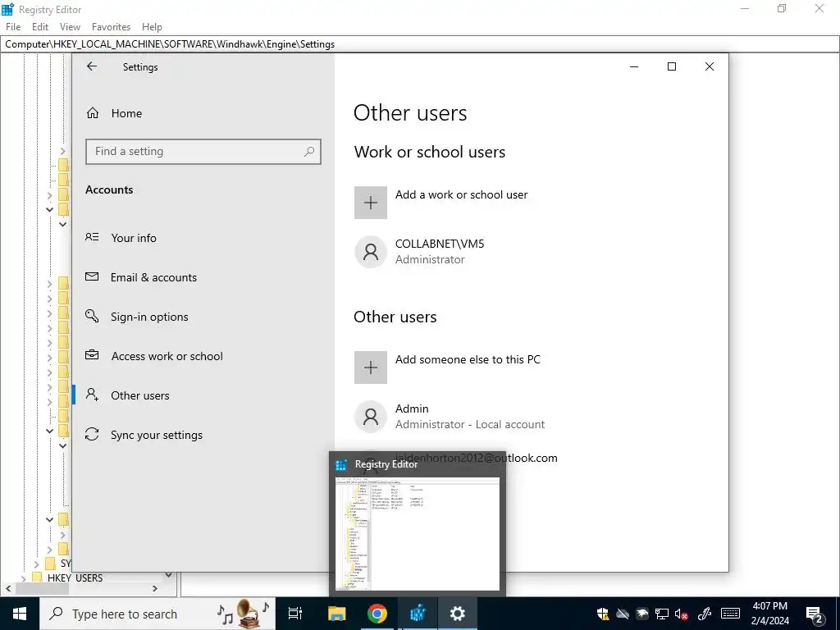Image resolution: width=840 pixels, height=630 pixels.
Task: Click Registry Editor tree scroll down arrow
Action: [169, 575]
